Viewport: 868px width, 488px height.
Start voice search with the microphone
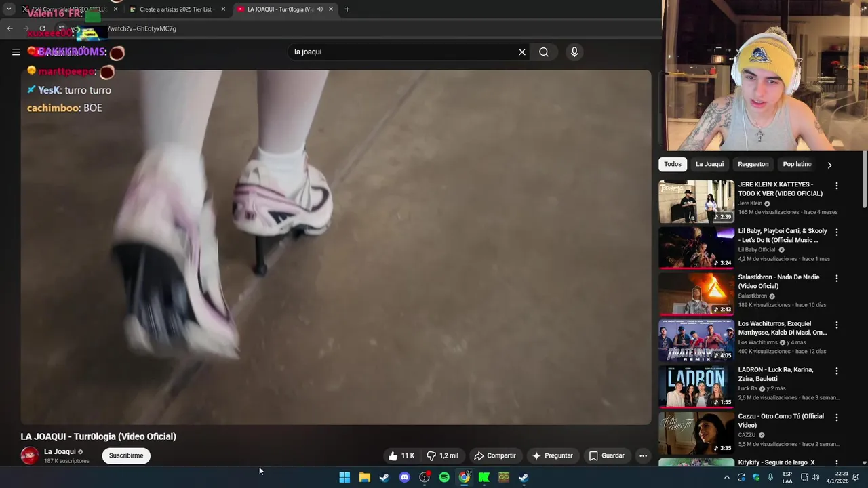pos(574,52)
